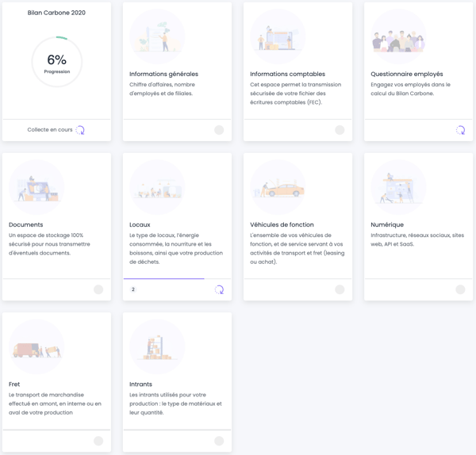Viewport: 476px width, 455px height.
Task: Click the Questionnaire employés people illustration
Action: tap(398, 36)
